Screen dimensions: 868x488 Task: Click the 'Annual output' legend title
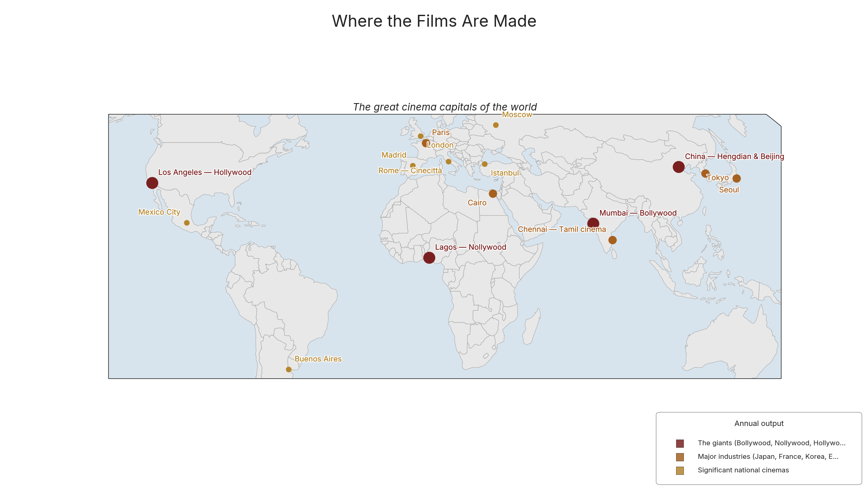(759, 424)
